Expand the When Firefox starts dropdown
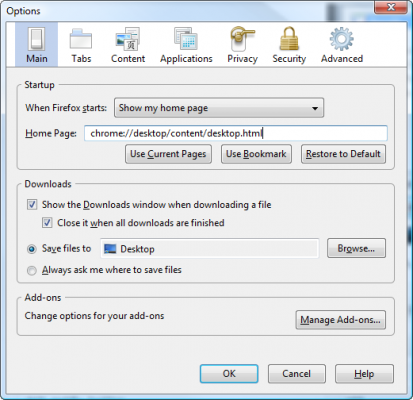The width and height of the screenshot is (413, 400). pyautogui.click(x=219, y=108)
